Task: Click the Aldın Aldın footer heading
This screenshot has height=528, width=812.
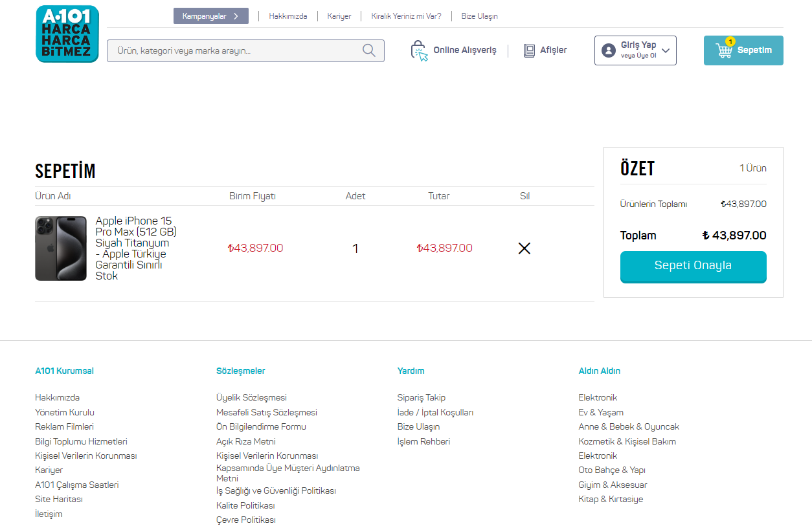Action: tap(600, 371)
